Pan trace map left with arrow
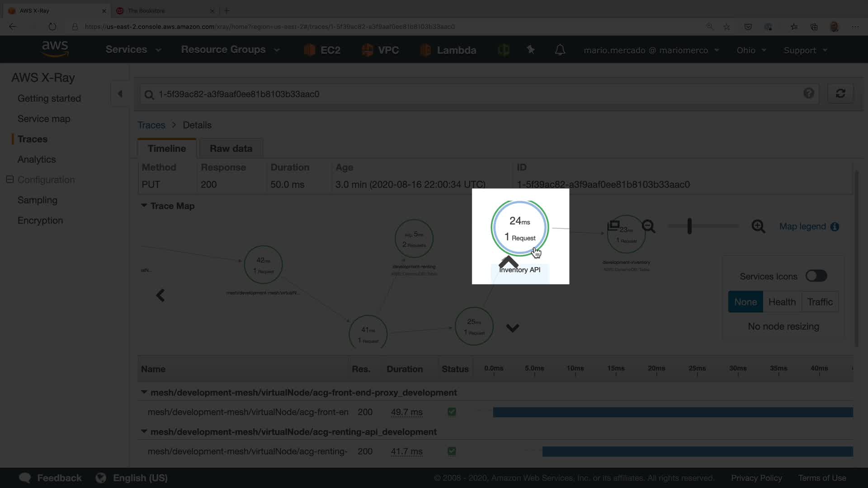Screen dimensions: 868x488 [160, 296]
